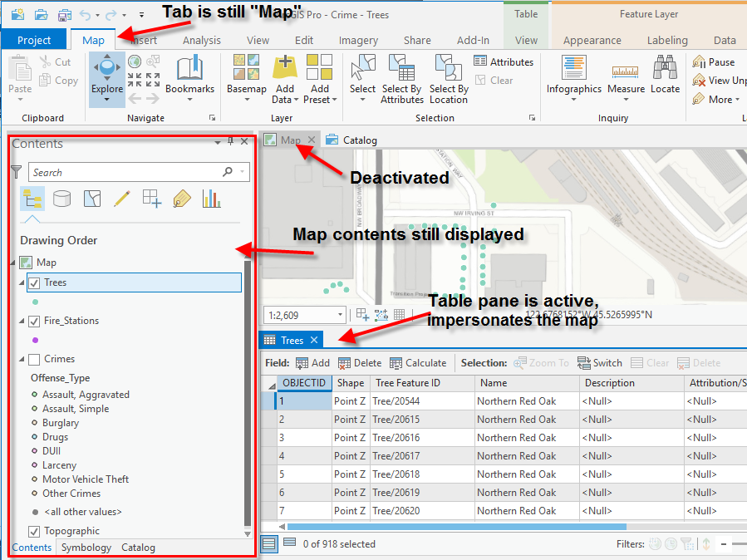
Task: Open the Analysis ribbon tab
Action: tap(202, 40)
